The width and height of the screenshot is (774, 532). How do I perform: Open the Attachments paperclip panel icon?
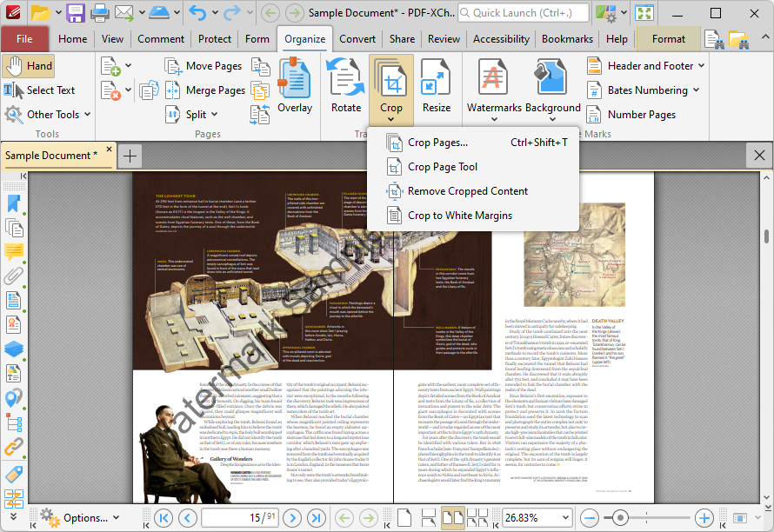point(14,276)
